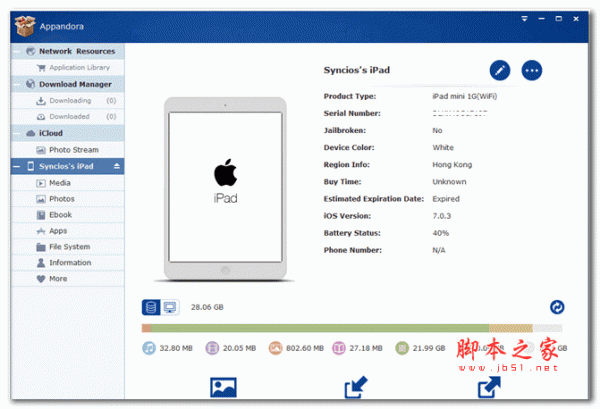Click the 7.0.3 iOS version value
Image resolution: width=600 pixels, height=409 pixels.
point(442,216)
